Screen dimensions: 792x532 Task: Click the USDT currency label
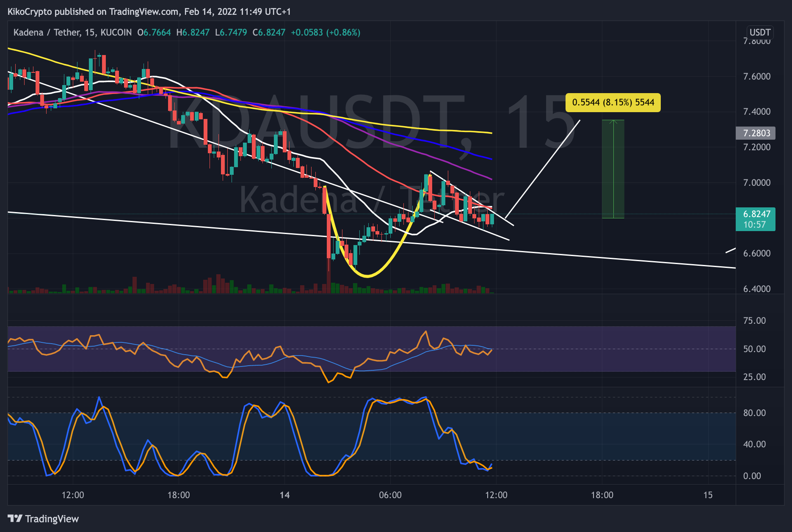[760, 32]
